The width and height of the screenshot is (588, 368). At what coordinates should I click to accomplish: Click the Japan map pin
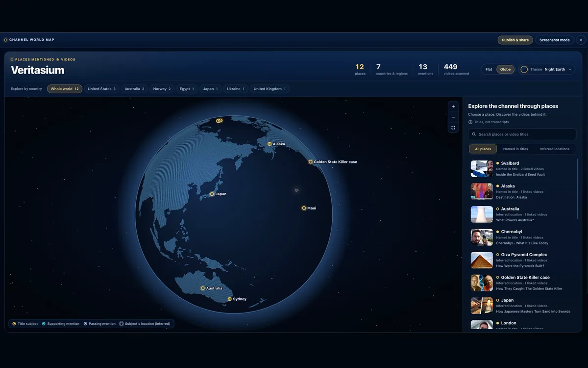(212, 194)
